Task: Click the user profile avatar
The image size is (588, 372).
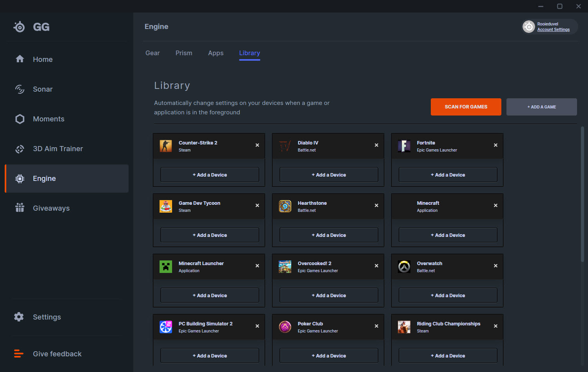Action: 529,27
